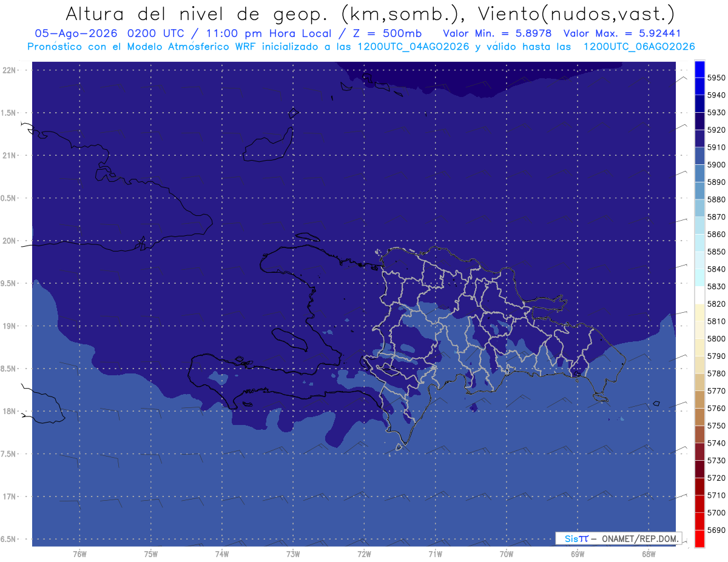Click the colorbar swatch between 5920 and 5910

699,139
